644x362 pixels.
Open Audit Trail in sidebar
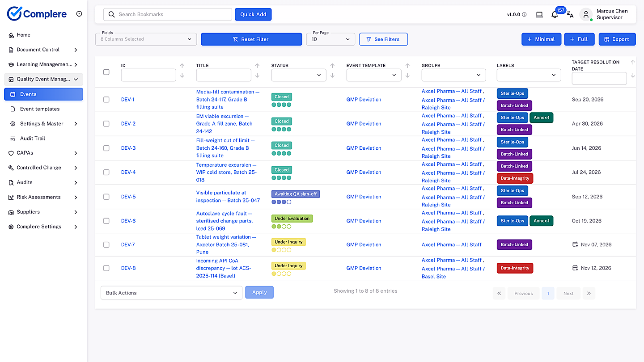coord(43,139)
